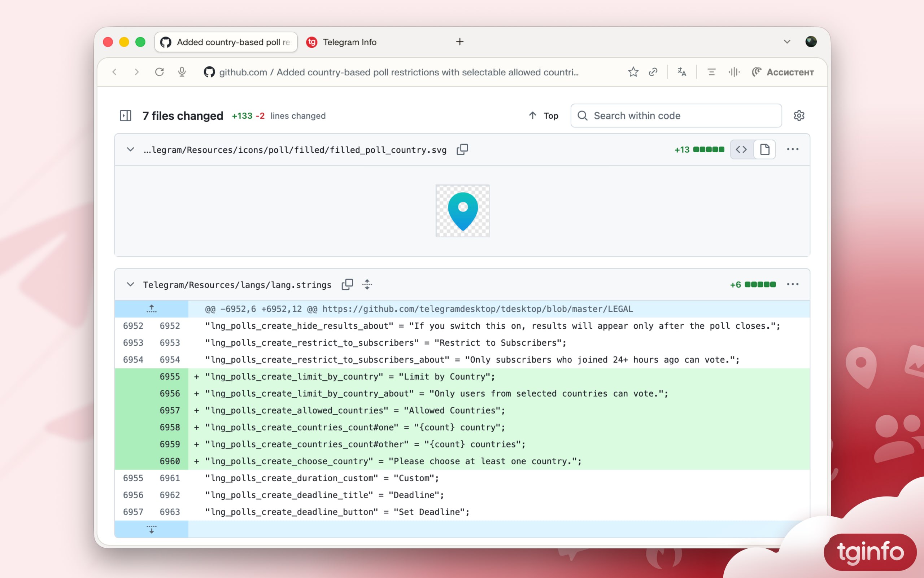Click the +13 diffstat for SVG file

(699, 149)
